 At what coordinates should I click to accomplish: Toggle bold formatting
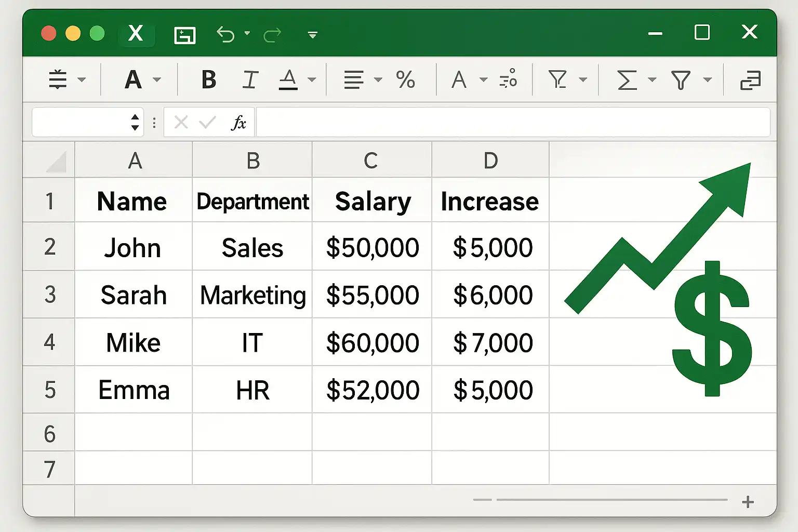(x=209, y=80)
